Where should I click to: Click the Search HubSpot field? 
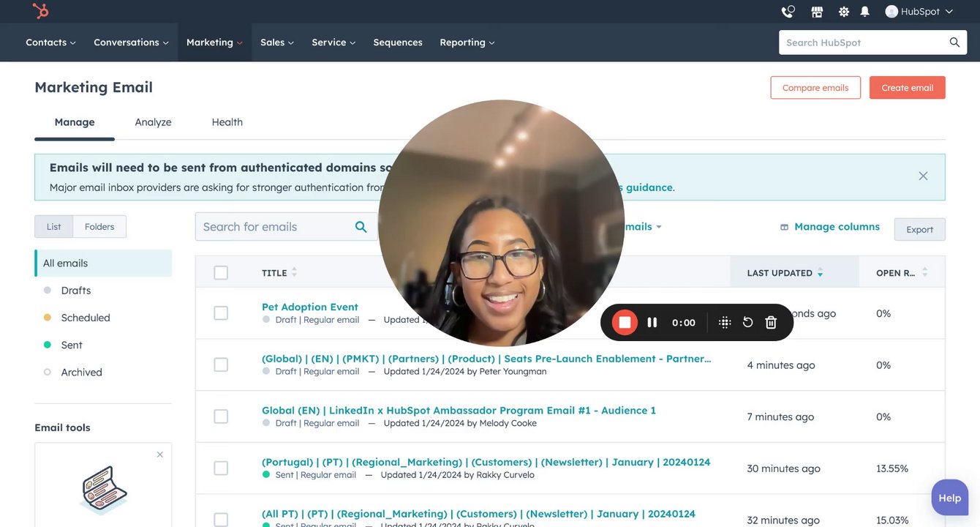point(873,42)
